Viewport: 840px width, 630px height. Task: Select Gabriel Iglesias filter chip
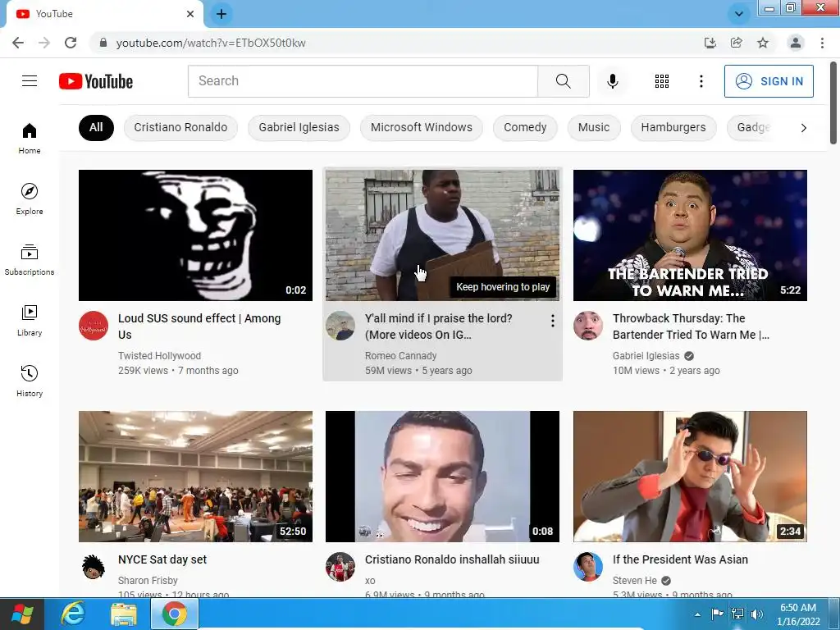click(x=299, y=127)
